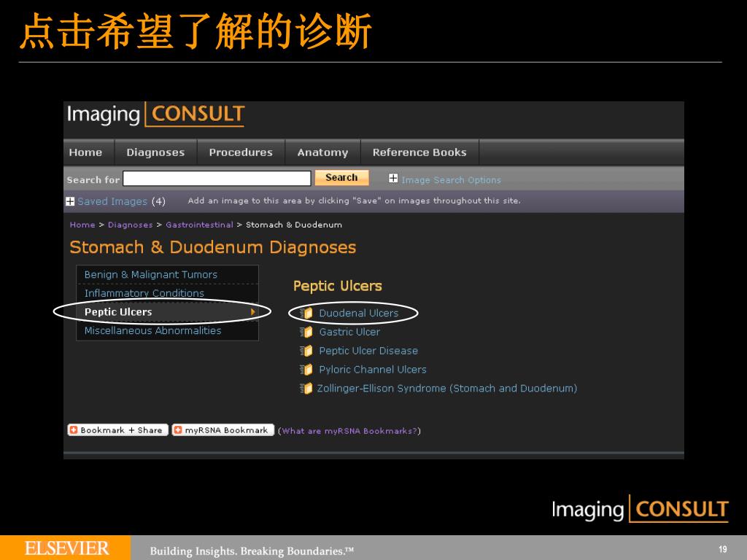Open the Pyloric Channel Ulcers link
Screen dimensions: 747x560
[x=373, y=370]
